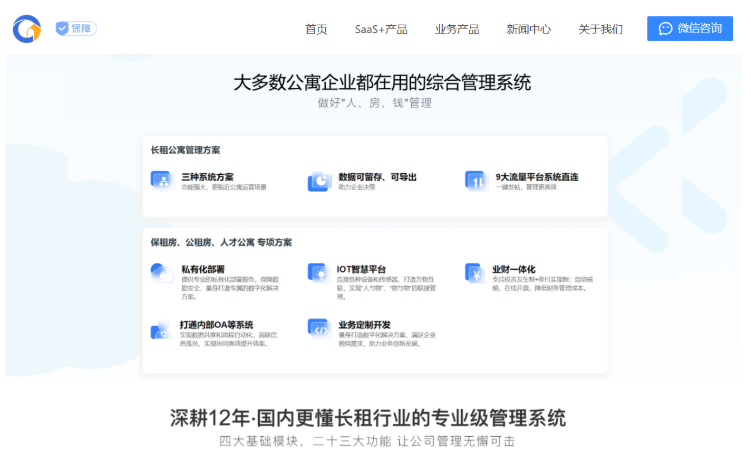Image resolution: width=751 pixels, height=459 pixels.
Task: Click the company logo icon
Action: click(27, 29)
